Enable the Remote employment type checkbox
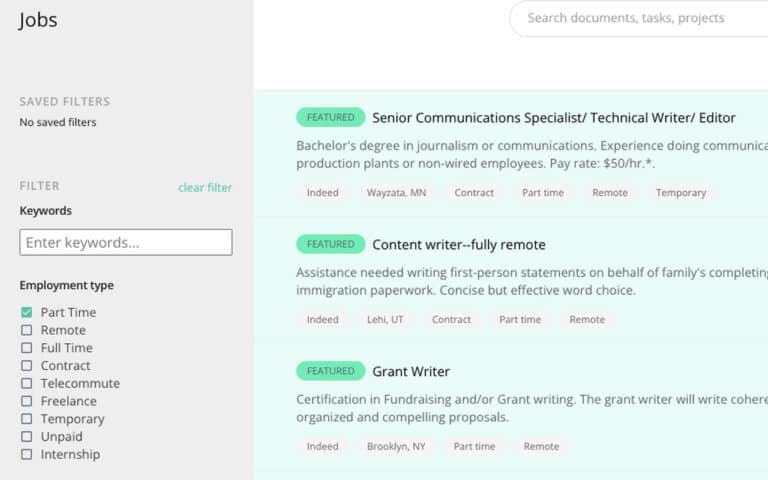This screenshot has height=480, width=768. [x=27, y=330]
